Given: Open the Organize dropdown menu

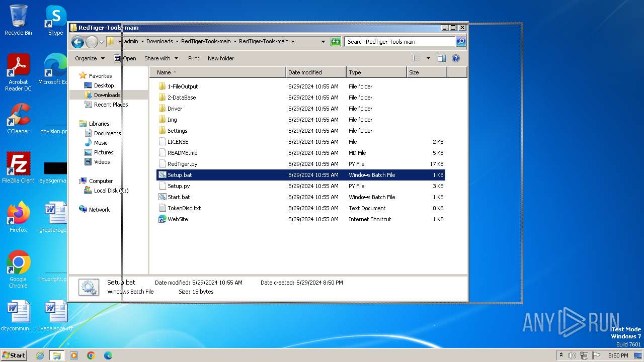Looking at the screenshot, I should pyautogui.click(x=90, y=58).
